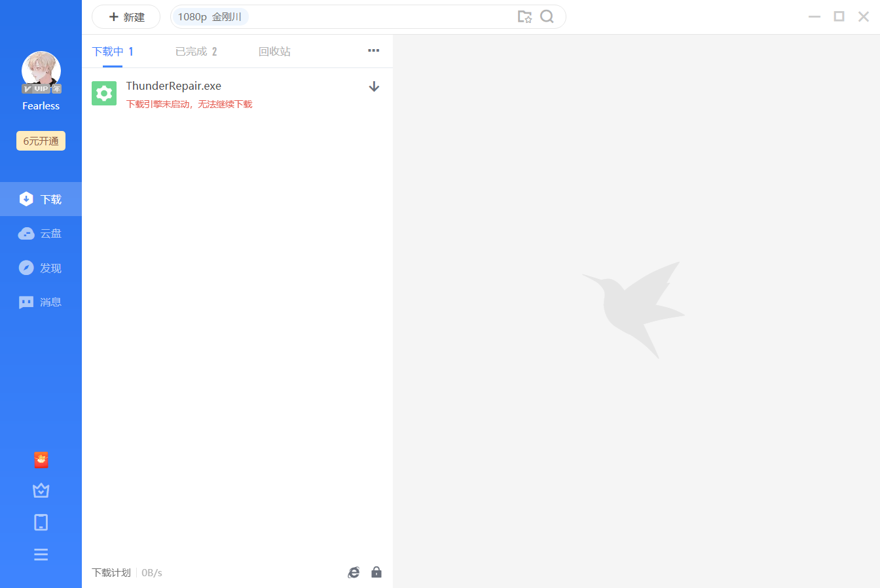Open the 回收站 tab
The image size is (880, 588).
click(274, 52)
